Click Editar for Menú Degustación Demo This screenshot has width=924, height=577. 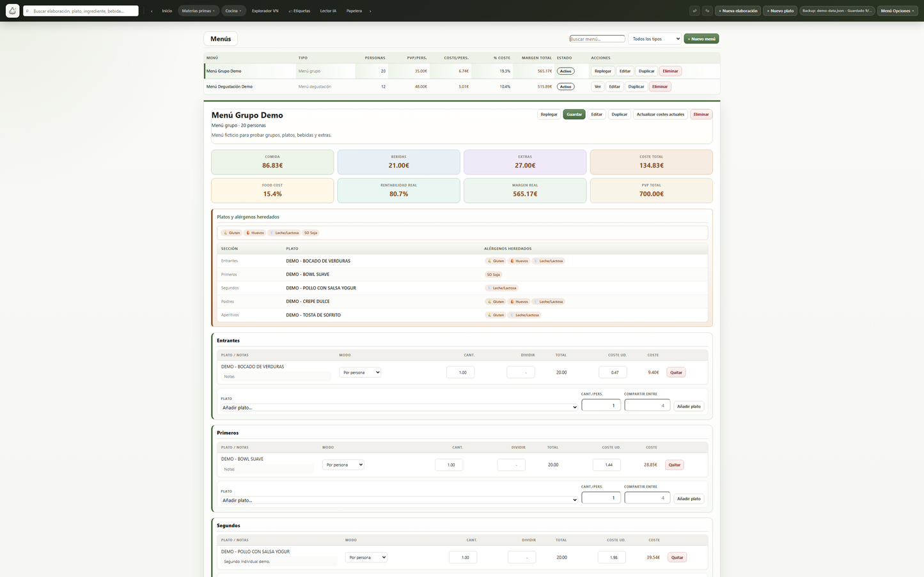pos(615,86)
